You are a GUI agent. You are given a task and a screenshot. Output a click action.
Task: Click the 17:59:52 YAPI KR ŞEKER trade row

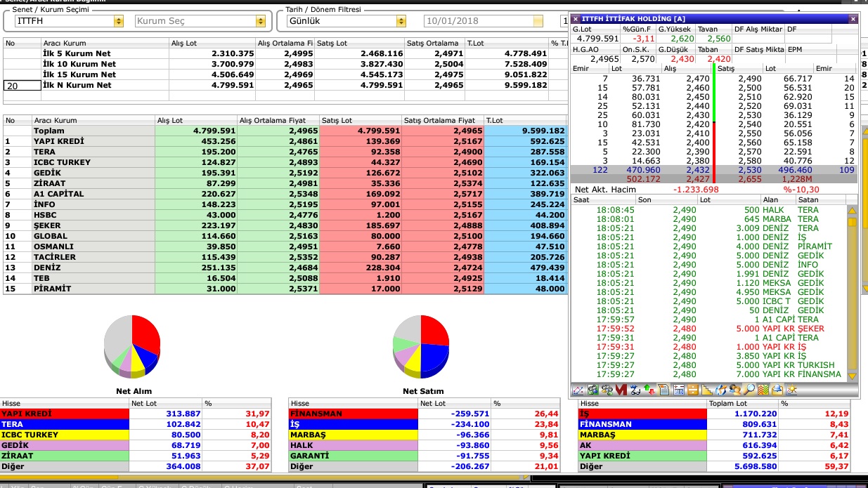pos(709,329)
